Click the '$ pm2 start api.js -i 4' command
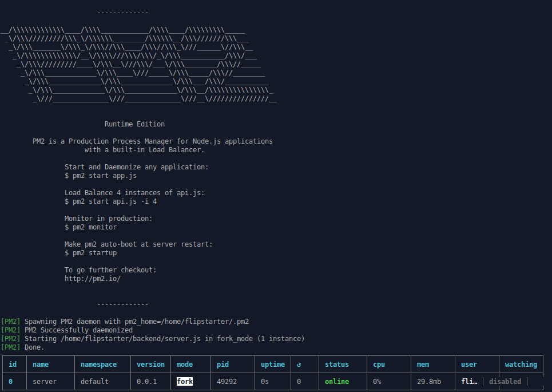552x392 pixels. click(111, 201)
